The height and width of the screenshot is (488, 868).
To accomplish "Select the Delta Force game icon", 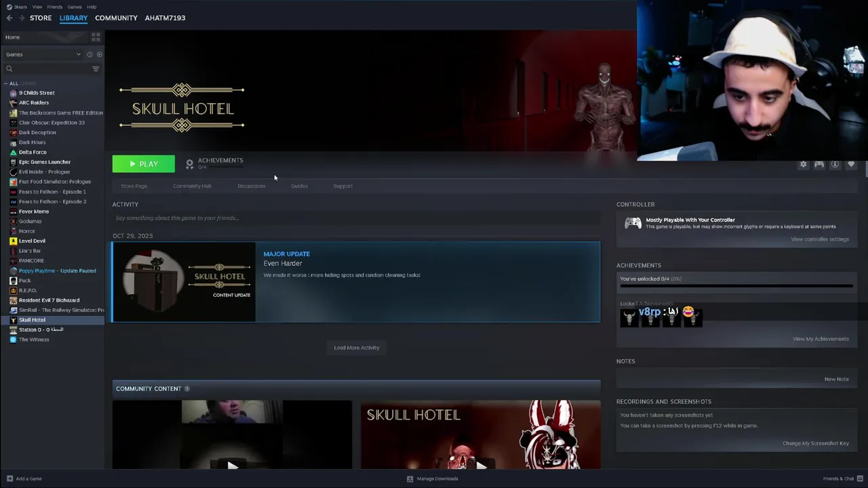I will click(13, 152).
